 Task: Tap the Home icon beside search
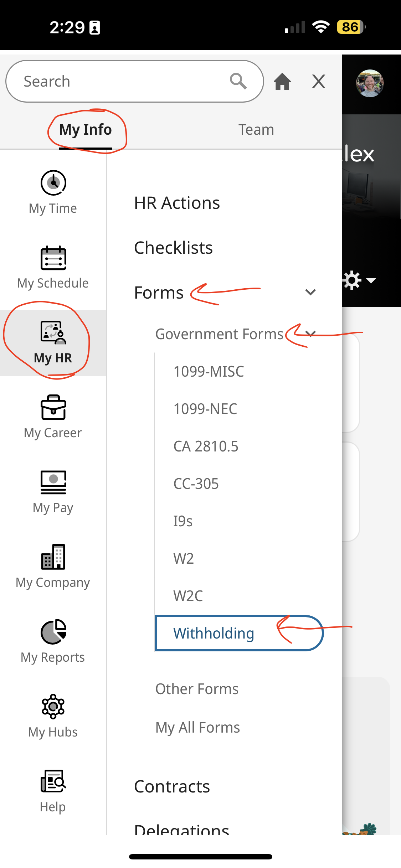(282, 82)
